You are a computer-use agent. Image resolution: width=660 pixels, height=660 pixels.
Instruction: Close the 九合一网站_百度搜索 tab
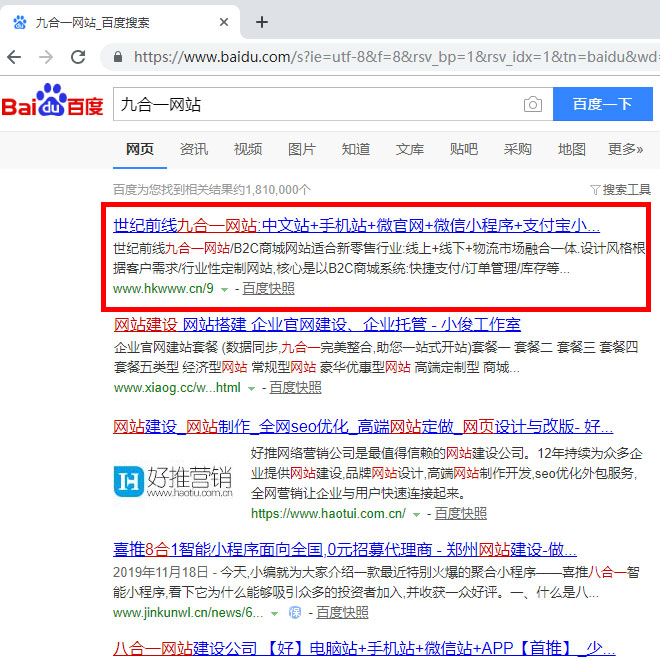(x=224, y=22)
